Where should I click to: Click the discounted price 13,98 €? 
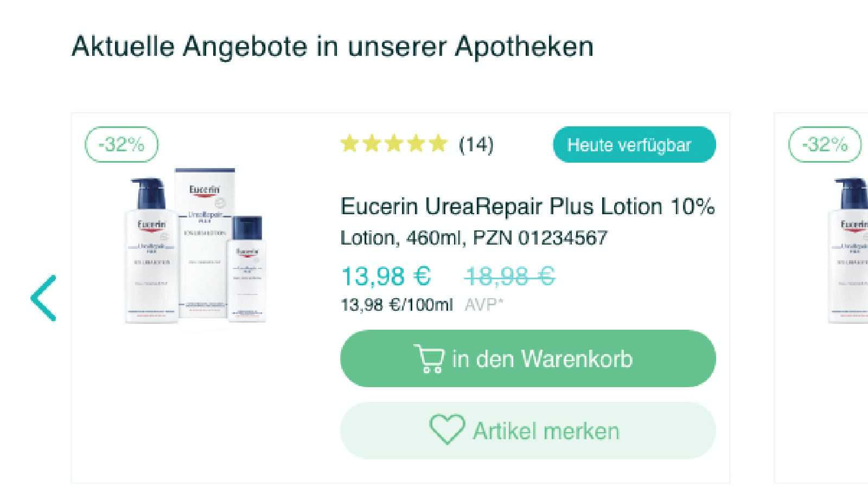click(x=386, y=276)
